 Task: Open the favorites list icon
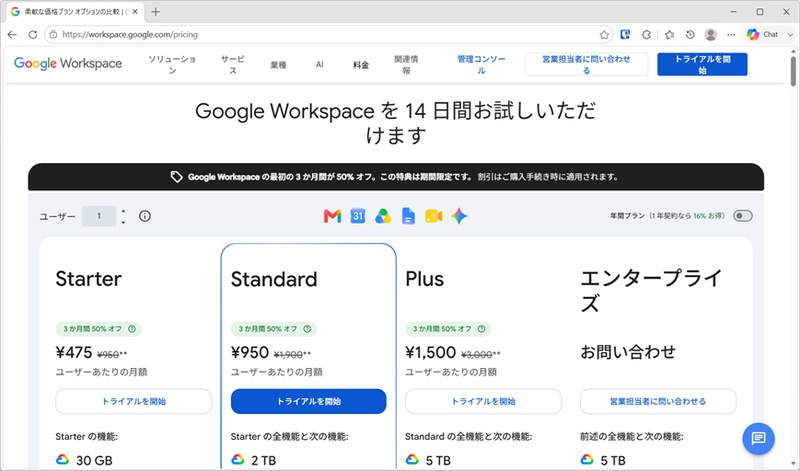(x=669, y=35)
